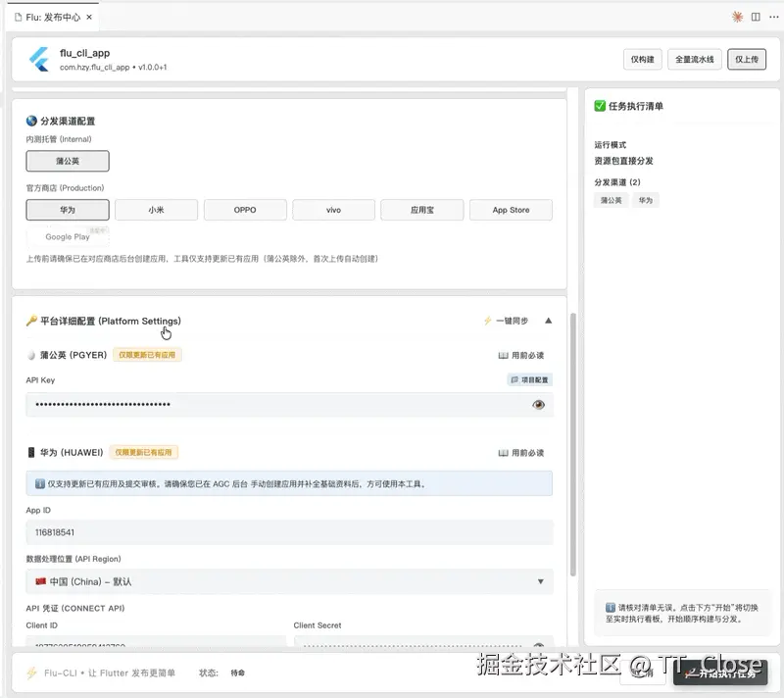Screen dimensions: 784x698
Task: Click the com.hzy.flu_cli_app version text
Action: coord(114,67)
